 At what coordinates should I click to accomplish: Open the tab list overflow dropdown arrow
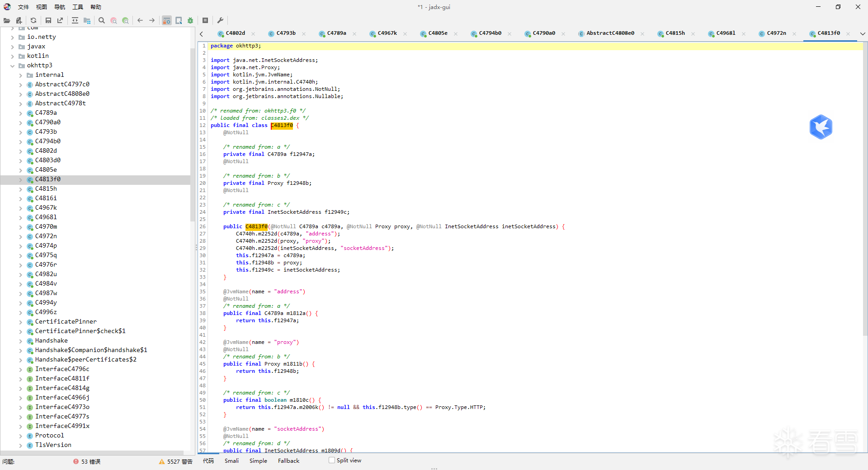(862, 33)
